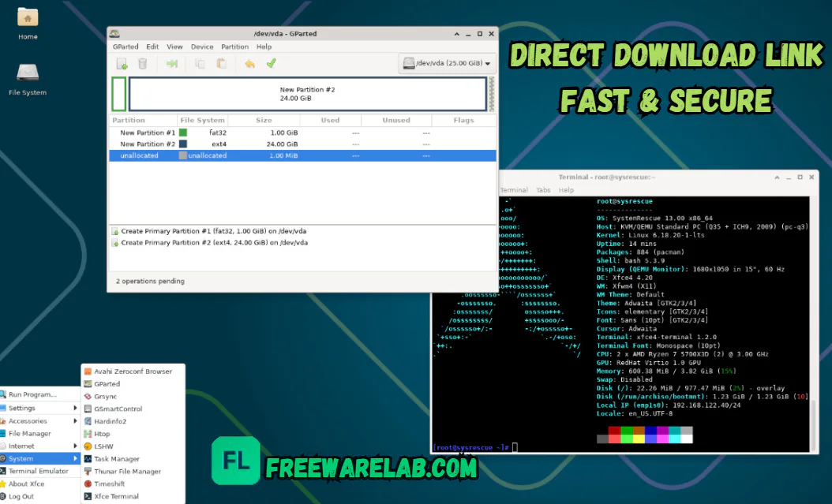This screenshot has width=832, height=504.
Task: Launch Thunar File Manager from System submenu
Action: tap(133, 472)
